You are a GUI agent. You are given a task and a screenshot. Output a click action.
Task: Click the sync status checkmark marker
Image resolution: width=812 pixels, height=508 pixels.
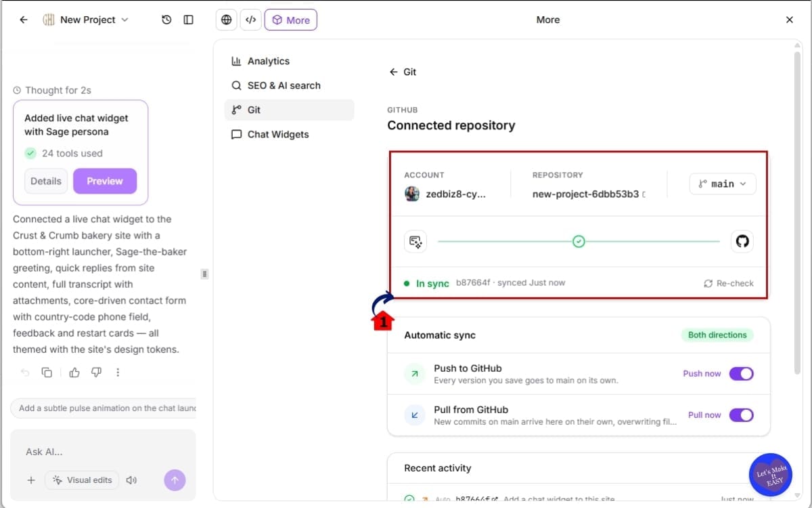(x=579, y=241)
